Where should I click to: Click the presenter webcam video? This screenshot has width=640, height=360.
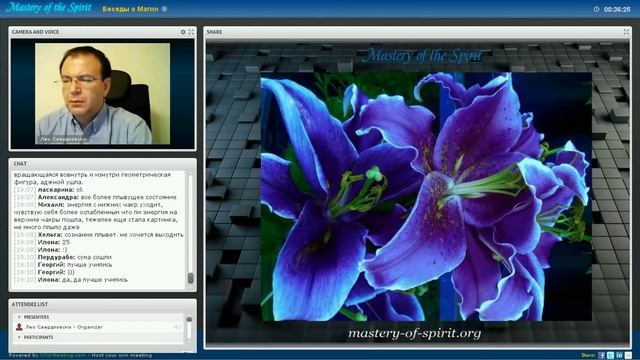pos(102,93)
